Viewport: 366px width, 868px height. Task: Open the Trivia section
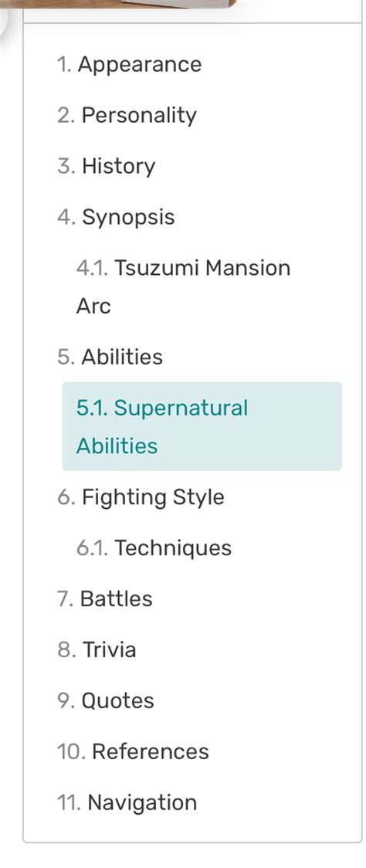[x=97, y=649]
